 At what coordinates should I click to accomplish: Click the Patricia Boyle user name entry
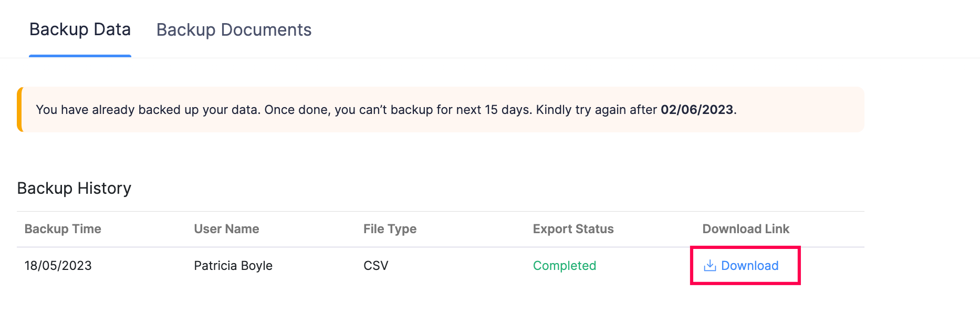pos(233,266)
